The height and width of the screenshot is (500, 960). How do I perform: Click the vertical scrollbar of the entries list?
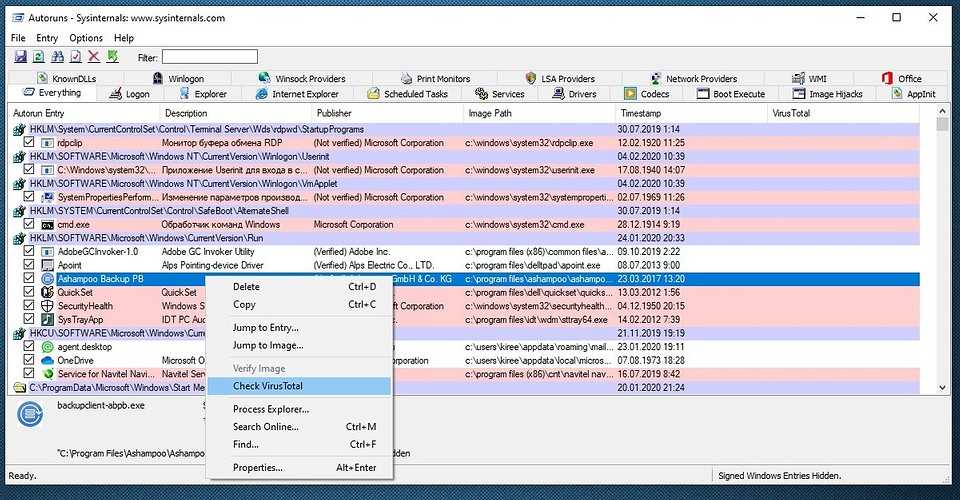coord(942,250)
